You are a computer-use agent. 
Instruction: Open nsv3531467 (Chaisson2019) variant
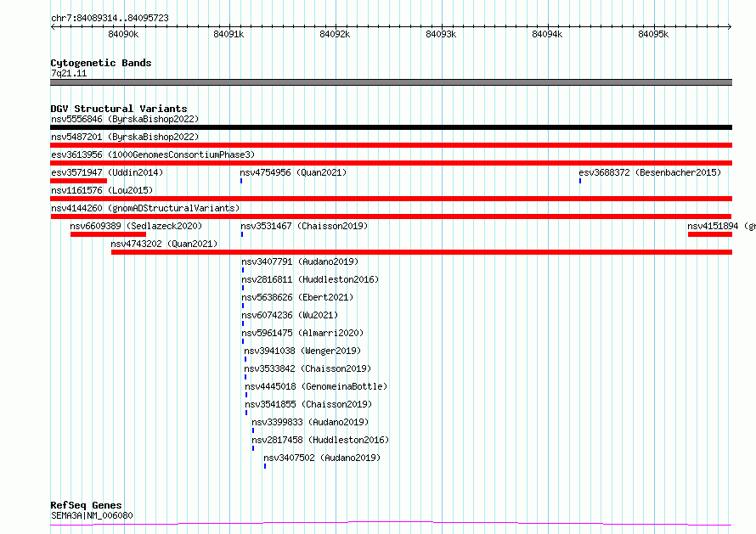(x=304, y=226)
